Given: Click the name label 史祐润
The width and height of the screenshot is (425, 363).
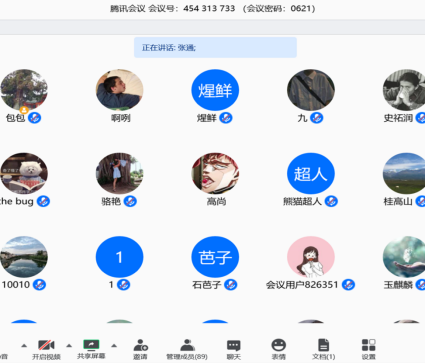Looking at the screenshot, I should tap(398, 118).
